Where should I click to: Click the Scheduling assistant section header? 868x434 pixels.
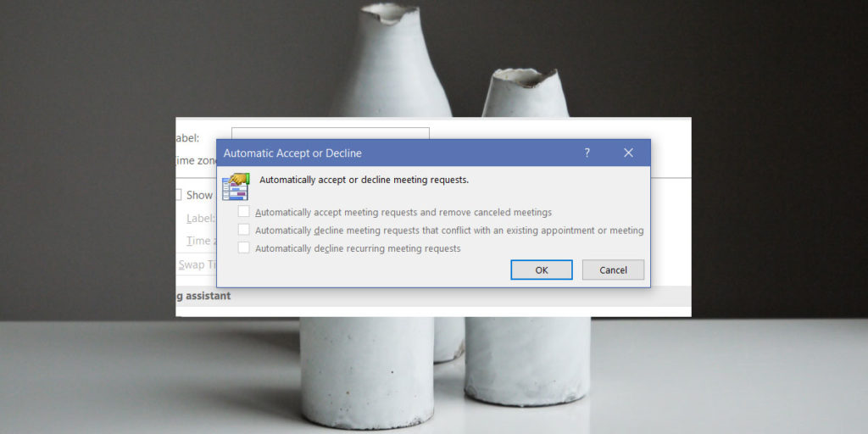tap(203, 296)
